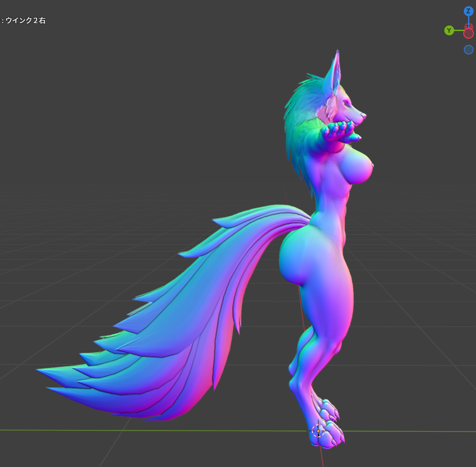Screen dimensions: 476x467
Task: Click the dimmed red X axis gizmo handle
Action: pos(467,27)
